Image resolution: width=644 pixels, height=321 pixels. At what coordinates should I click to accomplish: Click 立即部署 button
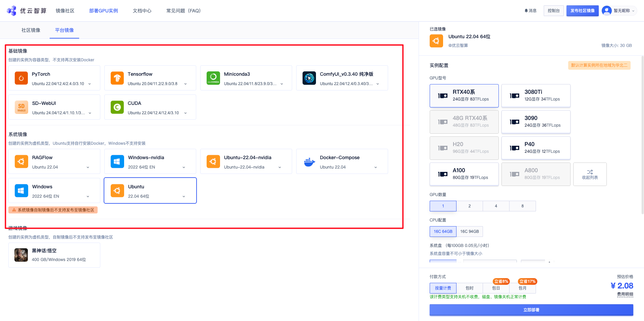coord(531,310)
